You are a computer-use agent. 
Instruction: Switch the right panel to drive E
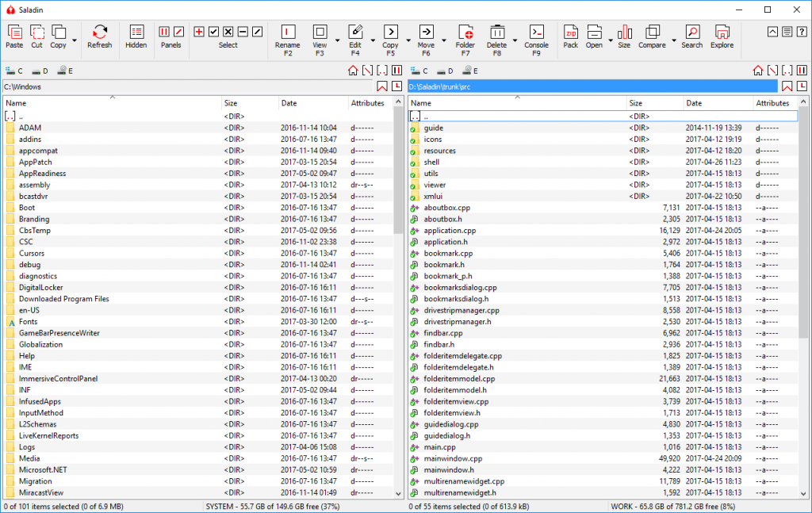coord(470,71)
